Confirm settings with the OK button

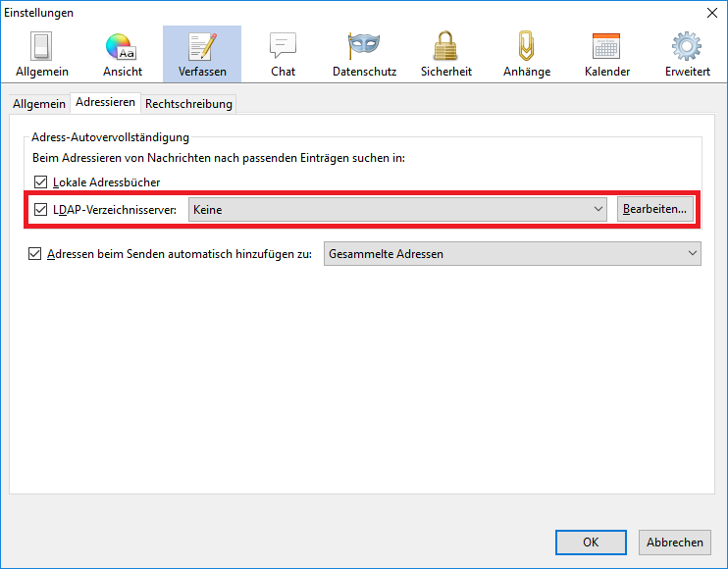(591, 542)
